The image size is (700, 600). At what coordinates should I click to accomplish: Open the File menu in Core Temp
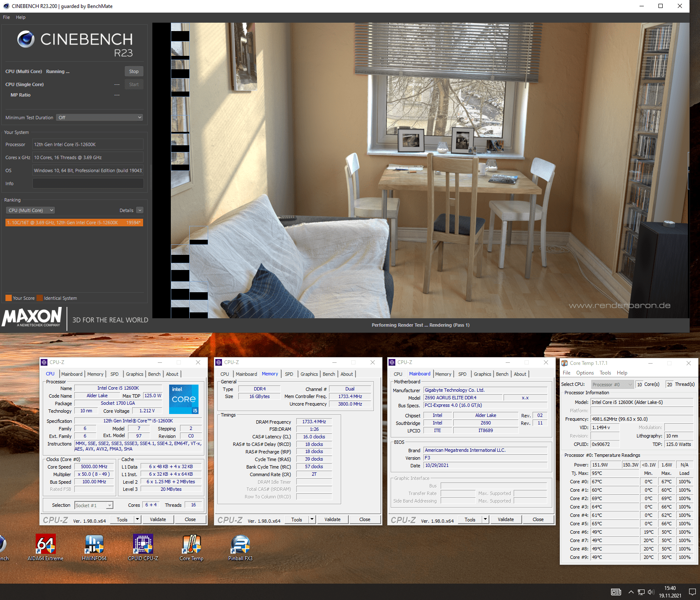pos(567,373)
